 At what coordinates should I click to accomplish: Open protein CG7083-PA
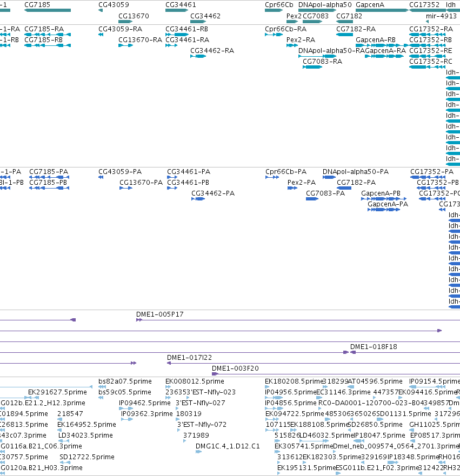325,193
